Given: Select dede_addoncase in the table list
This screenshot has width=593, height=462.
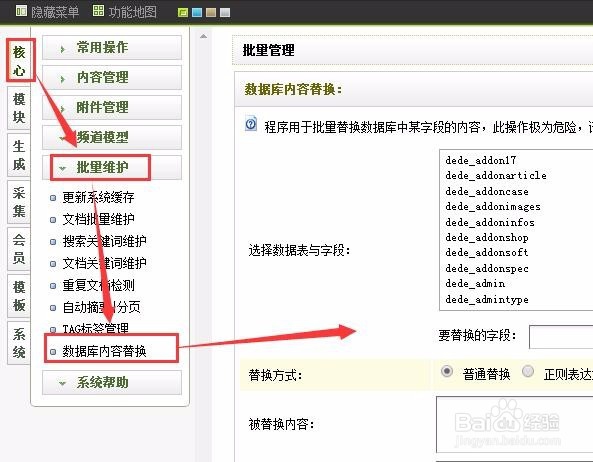Looking at the screenshot, I should tap(487, 191).
